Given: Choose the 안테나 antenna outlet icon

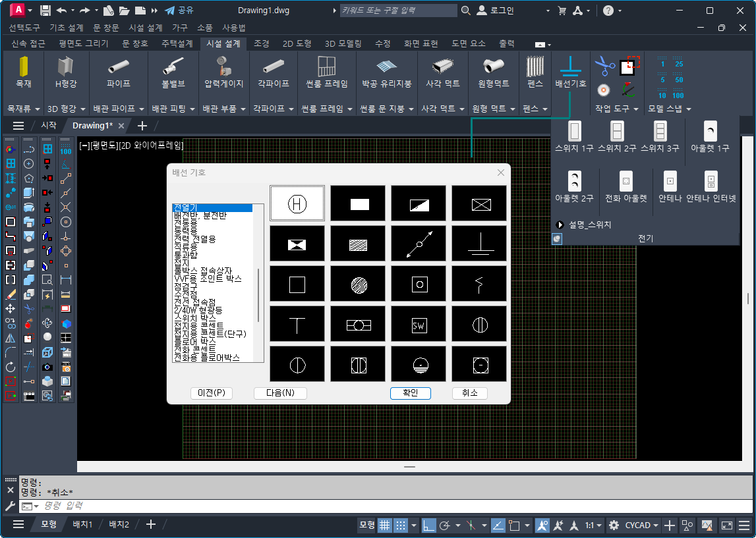Looking at the screenshot, I should (x=670, y=182).
